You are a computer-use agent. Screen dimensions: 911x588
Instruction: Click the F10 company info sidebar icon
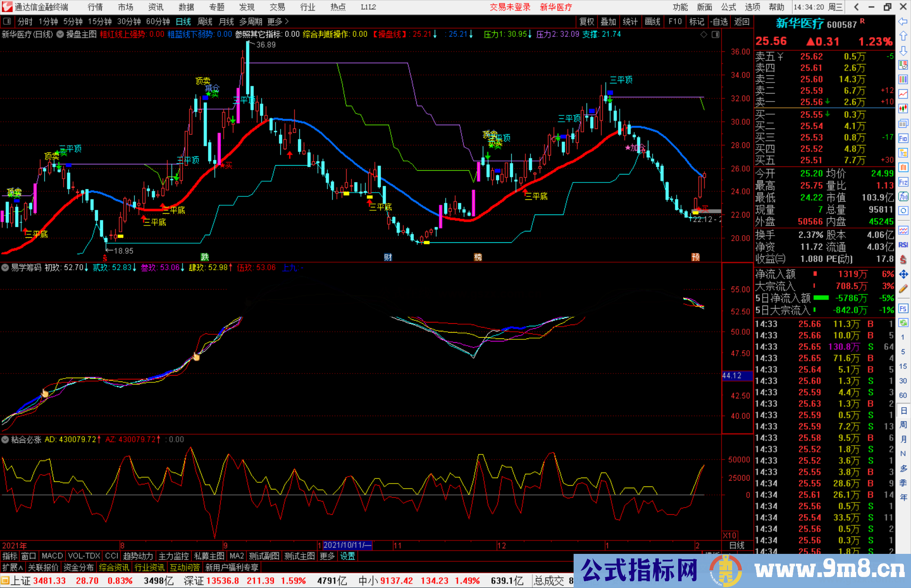coord(903,138)
